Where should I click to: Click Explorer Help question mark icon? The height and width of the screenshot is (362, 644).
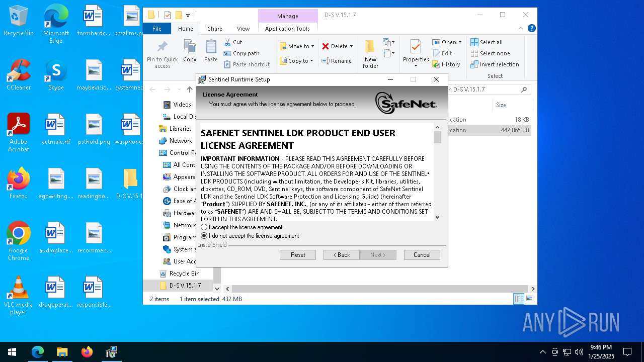(531, 29)
